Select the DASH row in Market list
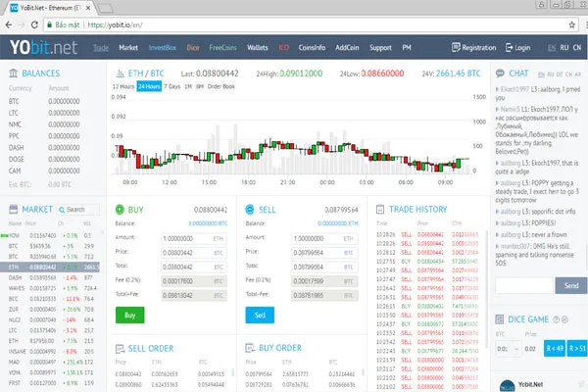The height and width of the screenshot is (392, 588). point(50,277)
